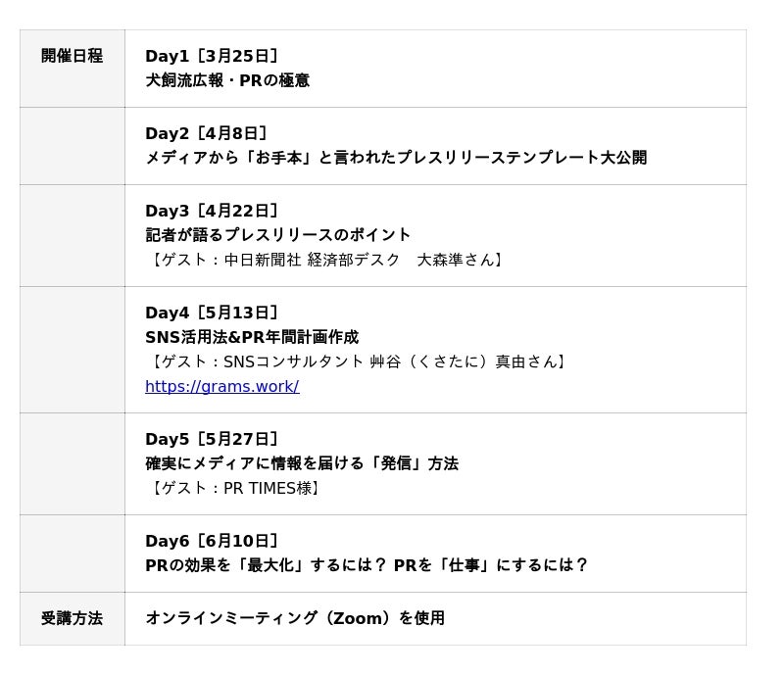Select 記者が語るプレスリリースのポイント title text
The width and height of the screenshot is (784, 675).
(x=278, y=235)
